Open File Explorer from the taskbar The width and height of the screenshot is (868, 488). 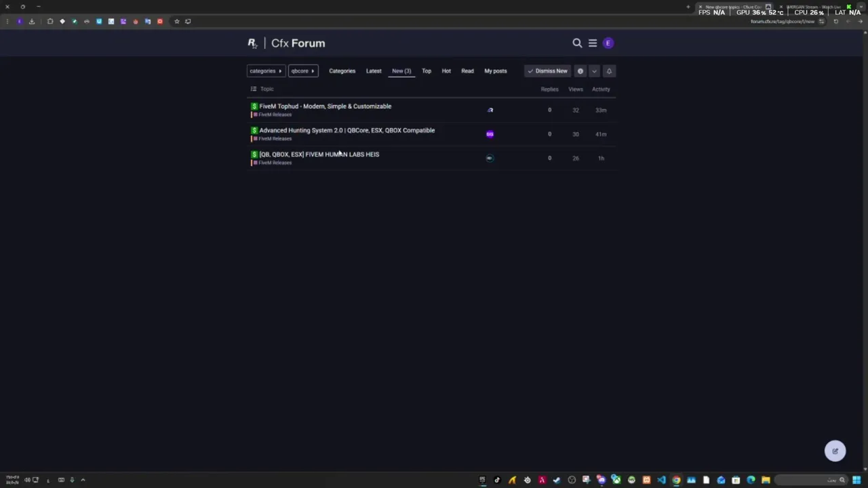point(766,481)
